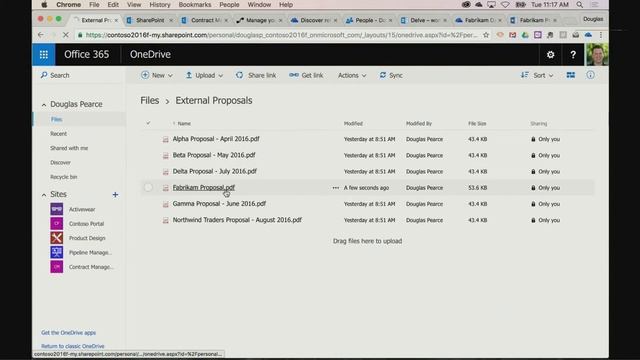Sort by the File Size column header
The height and width of the screenshot is (360, 640).
(477, 123)
